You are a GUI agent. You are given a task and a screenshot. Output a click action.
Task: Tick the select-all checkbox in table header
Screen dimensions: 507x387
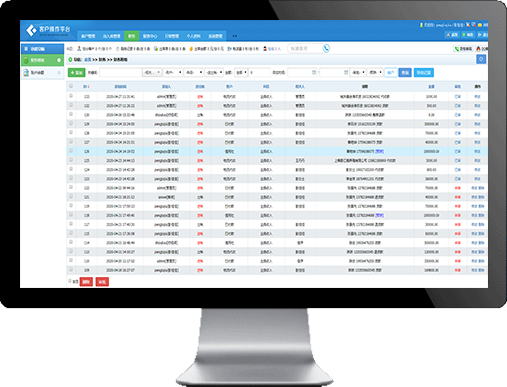pos(71,86)
